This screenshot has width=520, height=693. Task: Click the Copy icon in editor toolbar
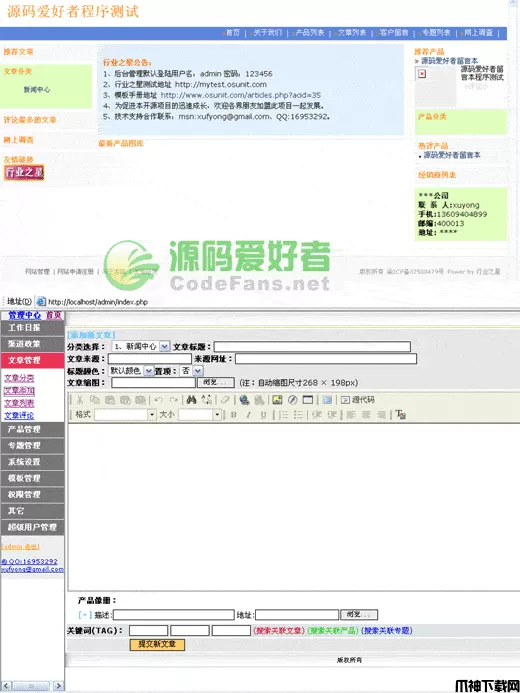pyautogui.click(x=95, y=400)
